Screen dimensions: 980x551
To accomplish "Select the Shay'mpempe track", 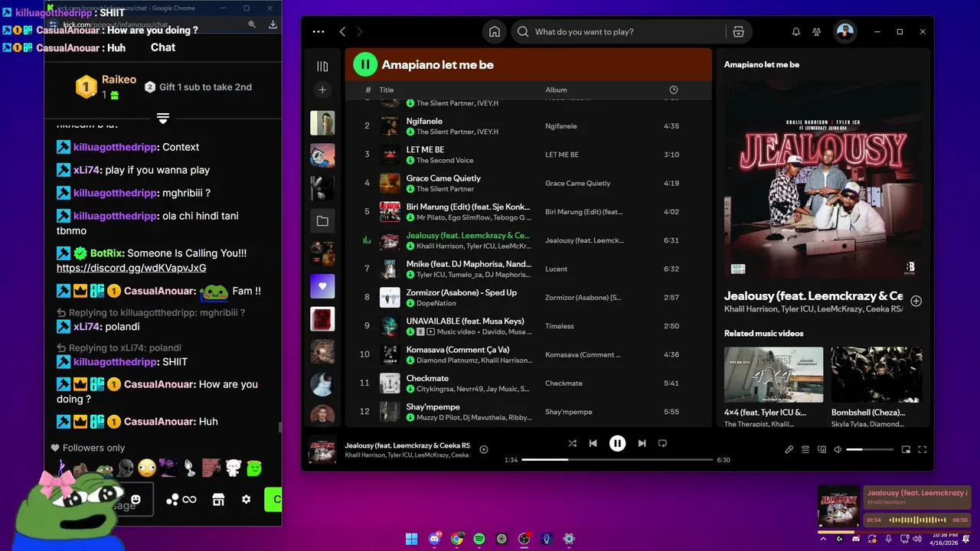I will [x=528, y=412].
